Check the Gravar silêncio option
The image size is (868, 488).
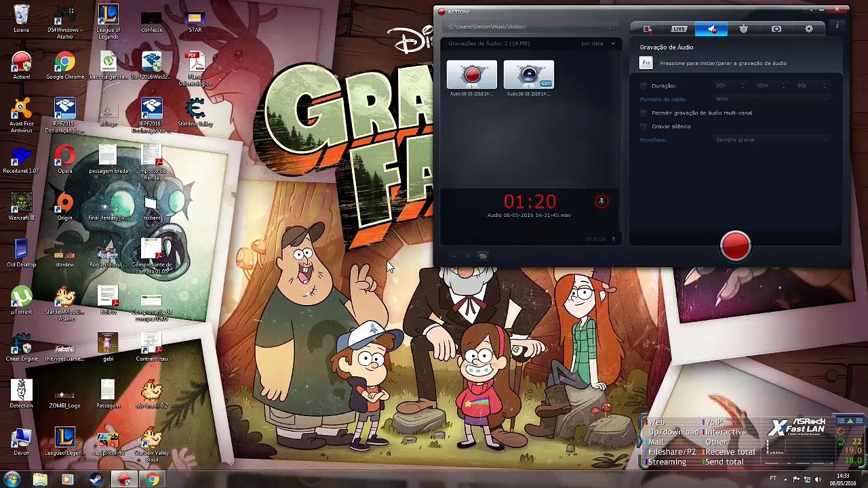pyautogui.click(x=644, y=126)
